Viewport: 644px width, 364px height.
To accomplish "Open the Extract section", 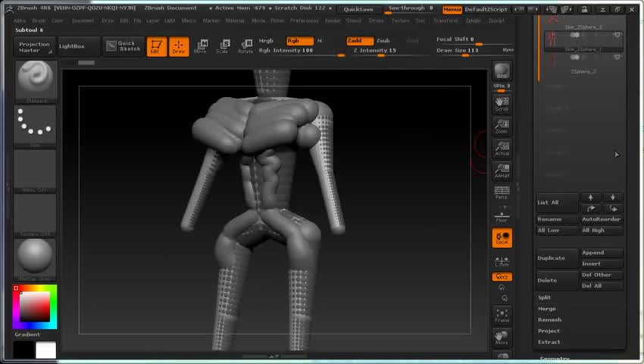I will coord(549,342).
